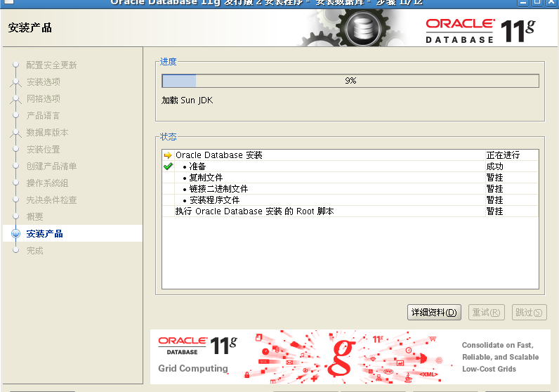Select the 先决条件检查 step
Image resolution: width=559 pixels, height=392 pixels.
51,200
